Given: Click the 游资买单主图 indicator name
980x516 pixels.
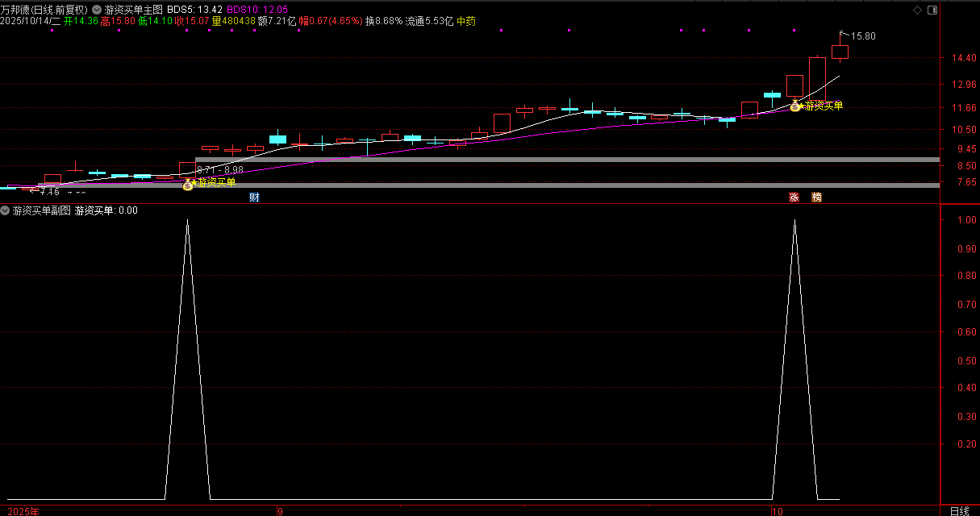Looking at the screenshot, I should tap(133, 10).
